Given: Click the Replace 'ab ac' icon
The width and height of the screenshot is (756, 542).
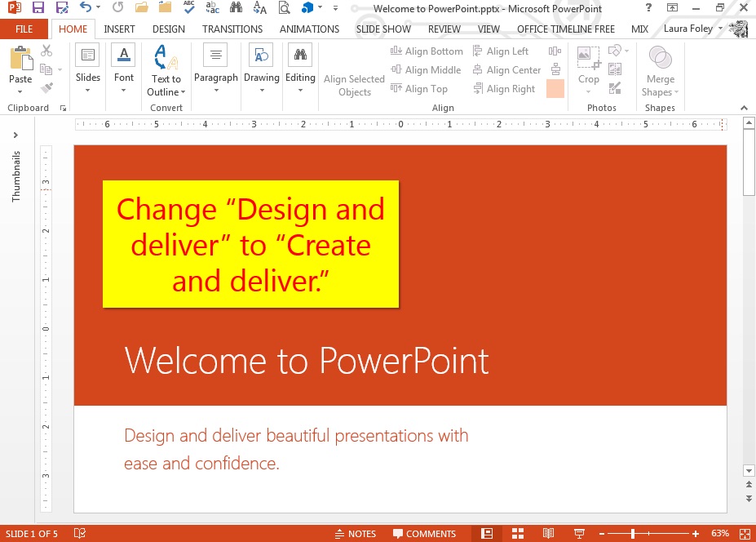Looking at the screenshot, I should [x=212, y=7].
